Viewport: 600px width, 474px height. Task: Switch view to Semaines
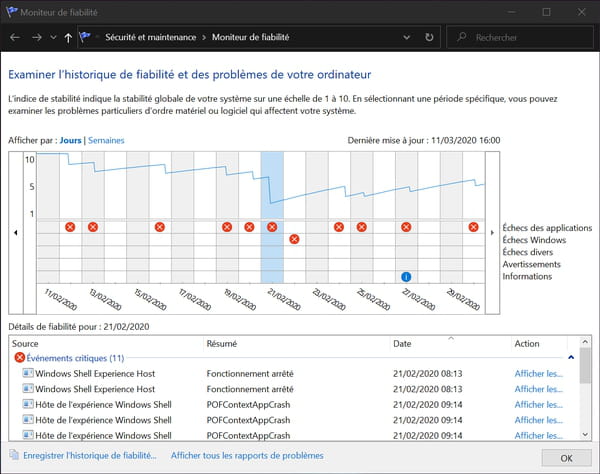pyautogui.click(x=106, y=140)
